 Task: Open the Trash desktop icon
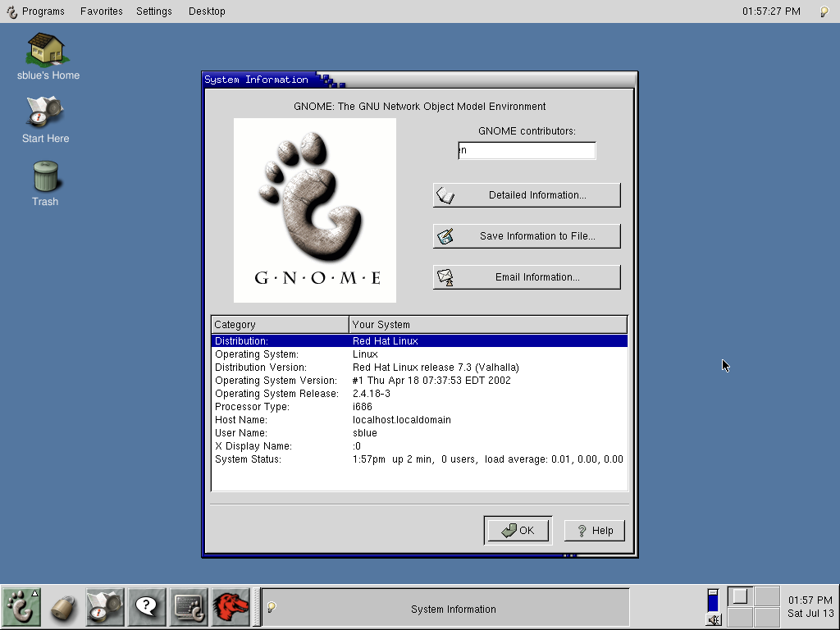coord(45,176)
